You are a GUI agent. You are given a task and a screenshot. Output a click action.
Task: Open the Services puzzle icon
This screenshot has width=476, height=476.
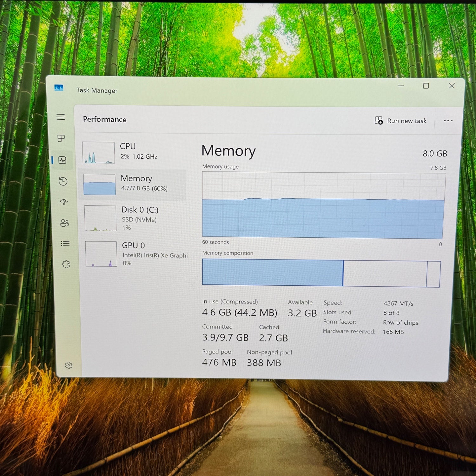tap(66, 264)
